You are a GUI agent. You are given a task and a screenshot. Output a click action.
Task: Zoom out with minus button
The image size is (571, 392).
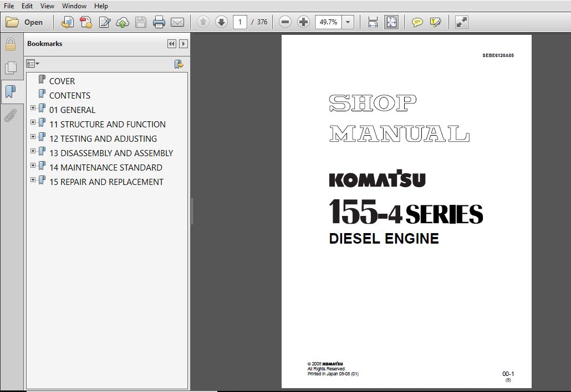(x=285, y=22)
